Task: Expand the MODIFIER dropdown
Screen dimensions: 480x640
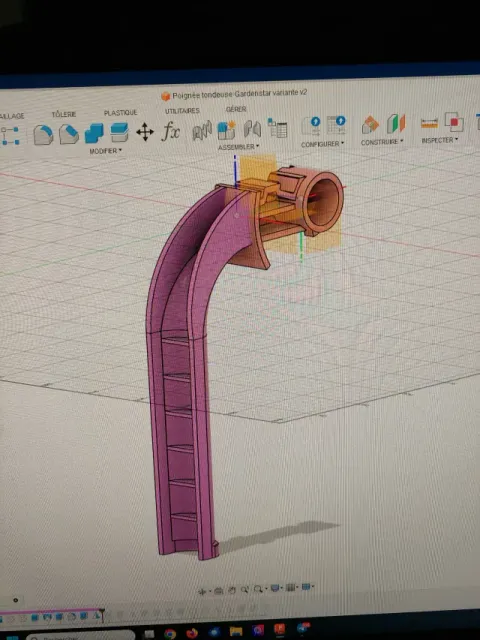Action: (x=106, y=151)
